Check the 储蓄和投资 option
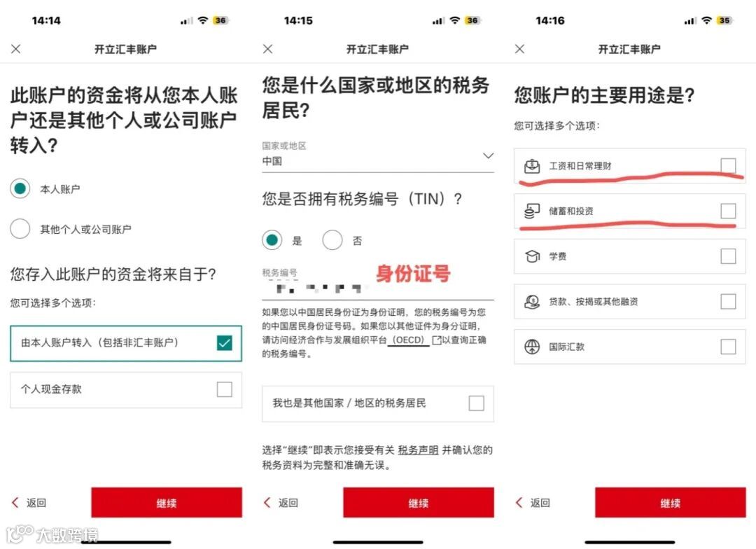 tap(728, 211)
